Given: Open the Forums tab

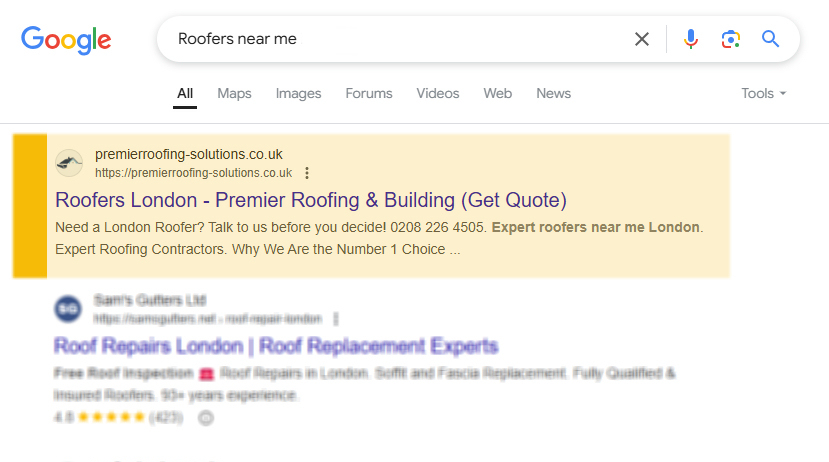Looking at the screenshot, I should pos(369,93).
